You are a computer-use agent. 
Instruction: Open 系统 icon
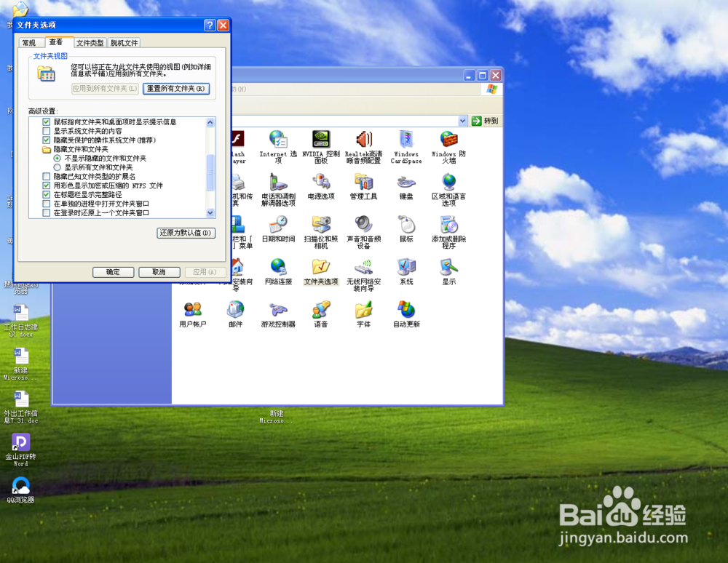click(406, 272)
